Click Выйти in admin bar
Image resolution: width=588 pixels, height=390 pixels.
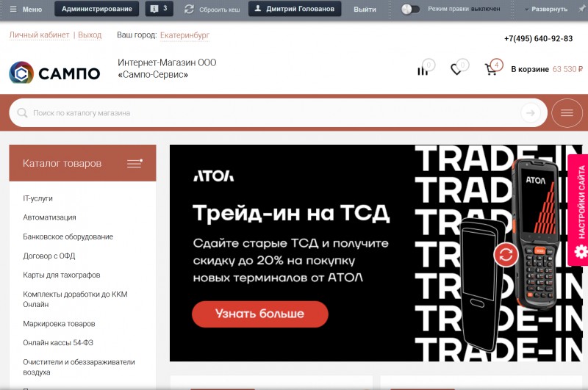click(365, 9)
